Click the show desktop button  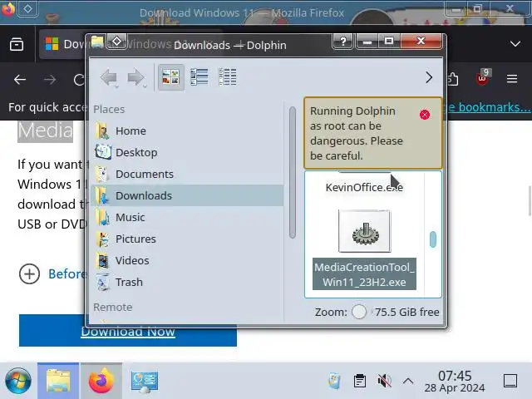(x=510, y=381)
